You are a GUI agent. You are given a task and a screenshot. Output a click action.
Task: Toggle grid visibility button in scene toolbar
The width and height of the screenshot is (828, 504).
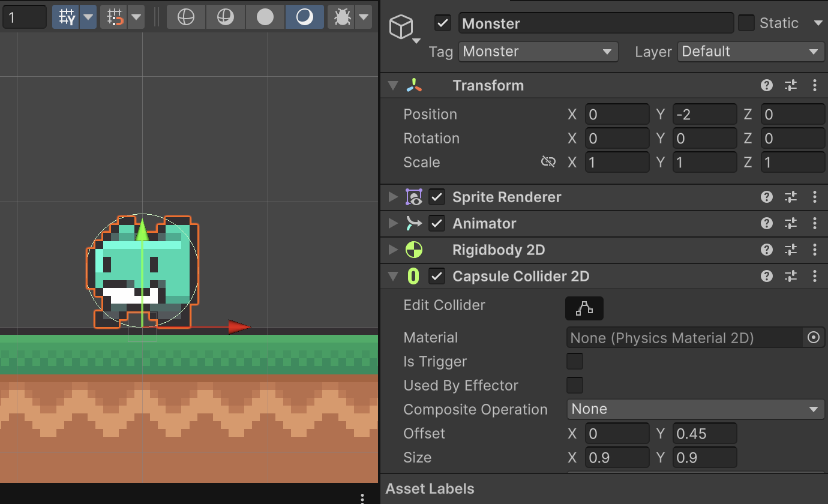click(67, 17)
